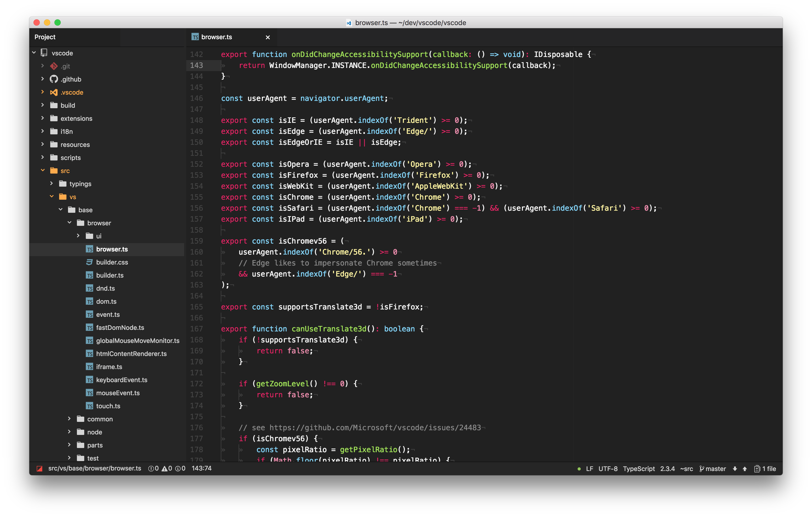Click the git pull down-arrow icon
The width and height of the screenshot is (812, 517).
[735, 469]
